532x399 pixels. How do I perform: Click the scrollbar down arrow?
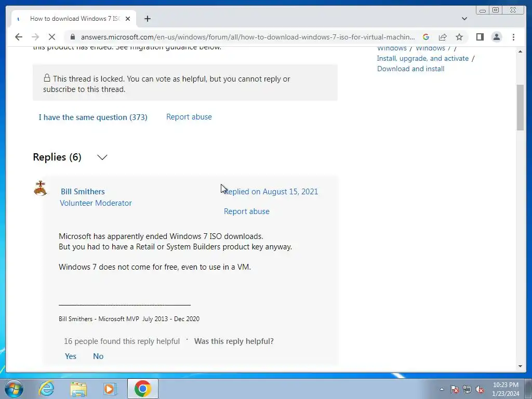tap(521, 366)
